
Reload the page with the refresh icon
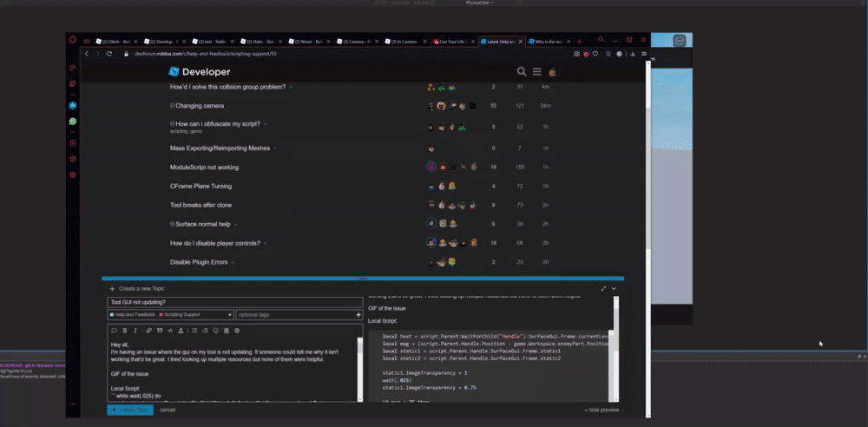pos(109,54)
